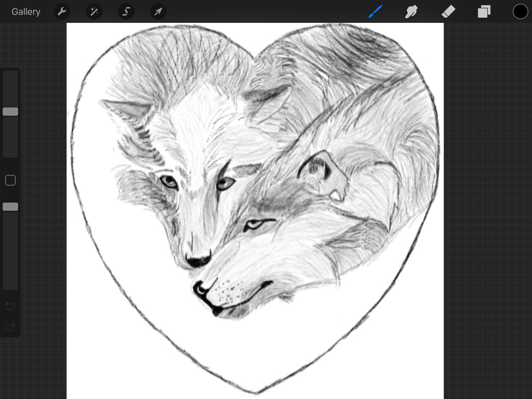Screen dimensions: 532x399
Task: Return to the Gallery
Action: 25,11
